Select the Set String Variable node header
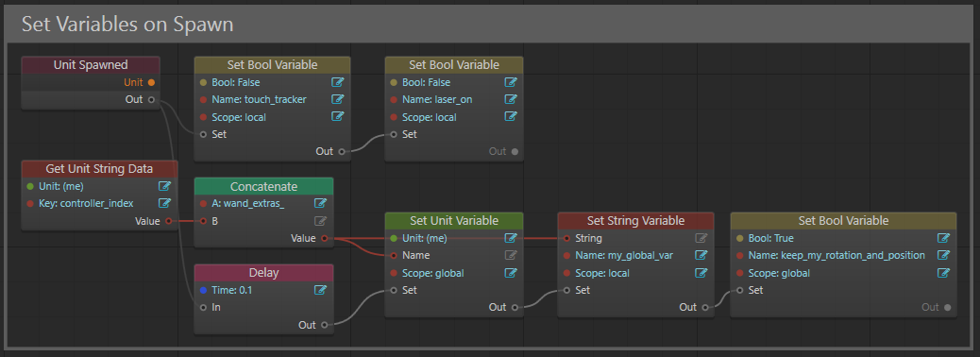The width and height of the screenshot is (980, 357). 635,221
